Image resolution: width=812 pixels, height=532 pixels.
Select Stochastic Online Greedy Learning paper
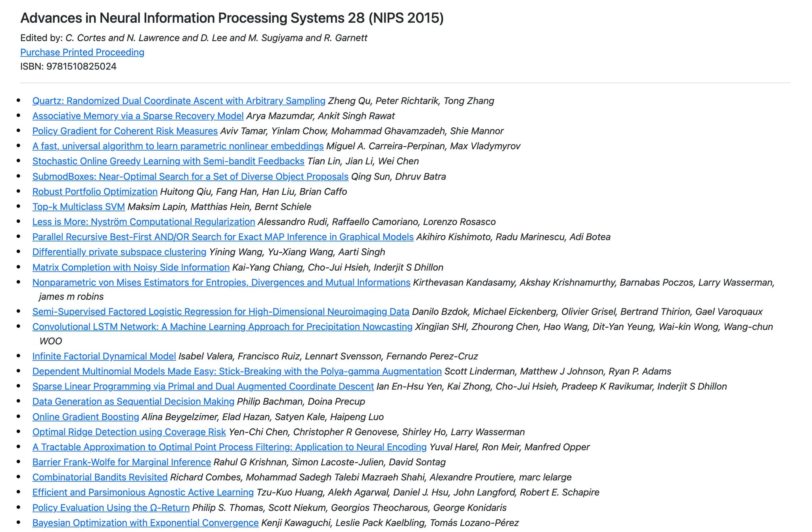168,161
